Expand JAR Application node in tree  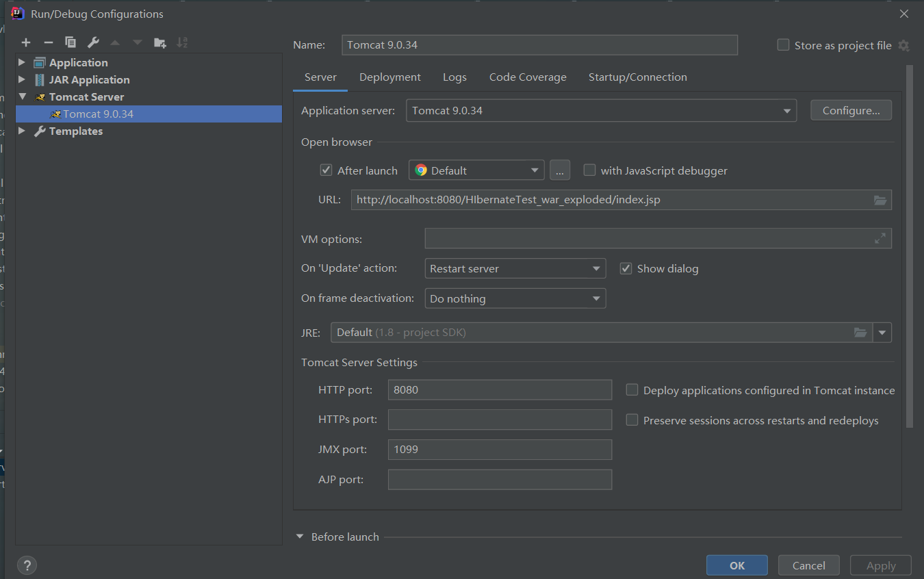tap(22, 79)
